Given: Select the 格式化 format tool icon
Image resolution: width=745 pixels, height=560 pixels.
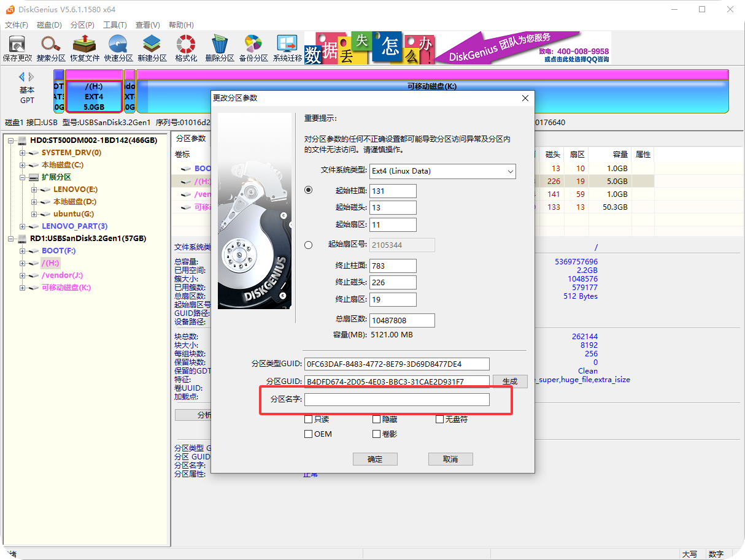Looking at the screenshot, I should click(186, 48).
